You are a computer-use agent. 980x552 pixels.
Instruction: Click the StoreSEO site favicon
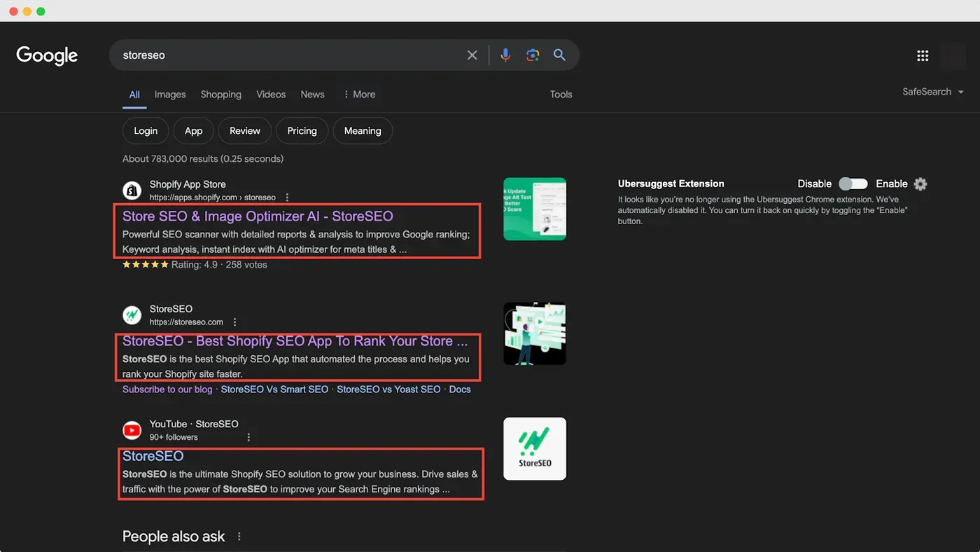pos(132,315)
